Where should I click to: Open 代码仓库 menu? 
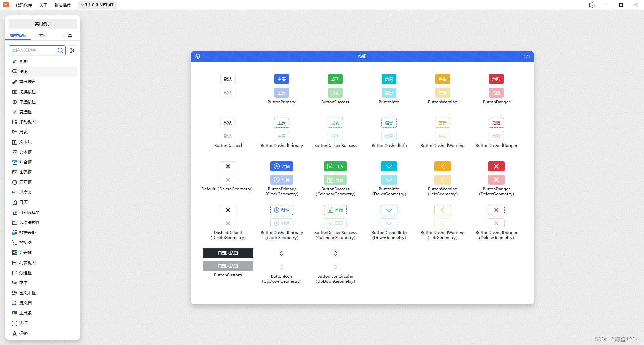[x=24, y=5]
